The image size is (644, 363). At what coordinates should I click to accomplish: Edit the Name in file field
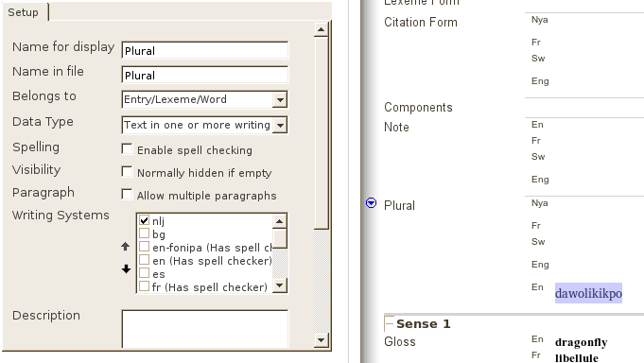tap(204, 75)
